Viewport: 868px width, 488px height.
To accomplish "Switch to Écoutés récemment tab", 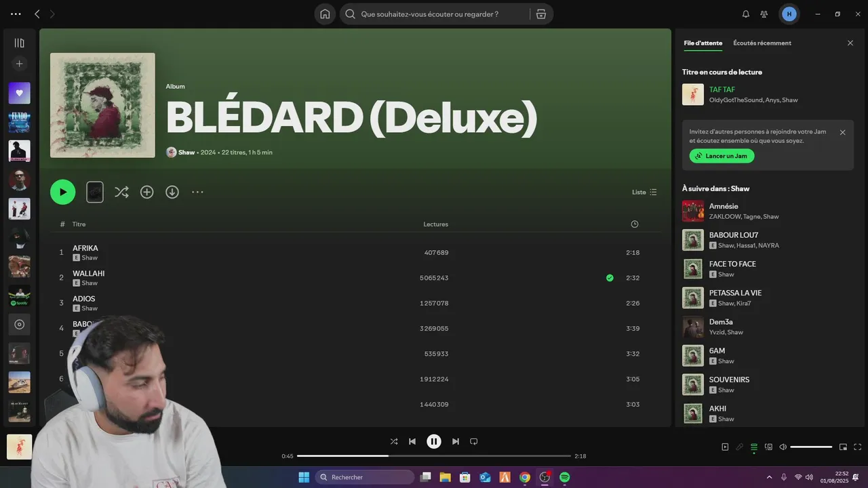I will (762, 43).
